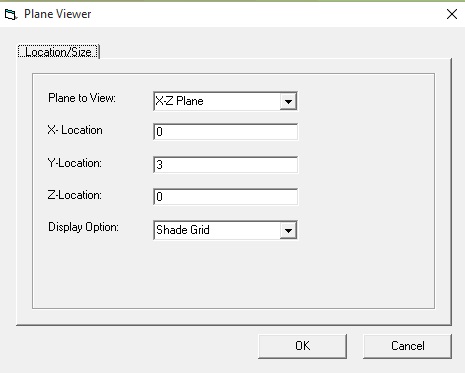Expand the Display Option dropdown arrow
Viewport: 465px width, 373px height.
point(288,230)
